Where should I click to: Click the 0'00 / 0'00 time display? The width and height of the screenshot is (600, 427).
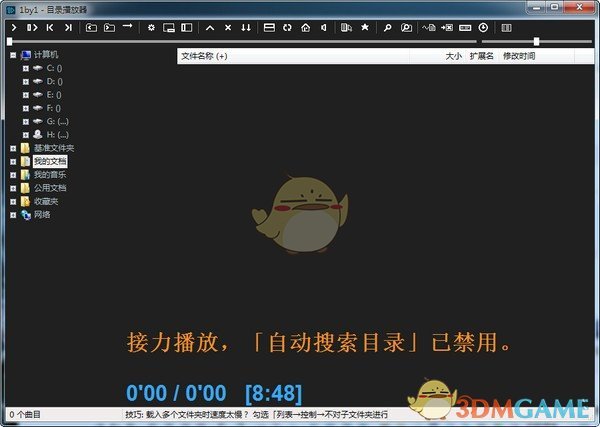(x=176, y=393)
